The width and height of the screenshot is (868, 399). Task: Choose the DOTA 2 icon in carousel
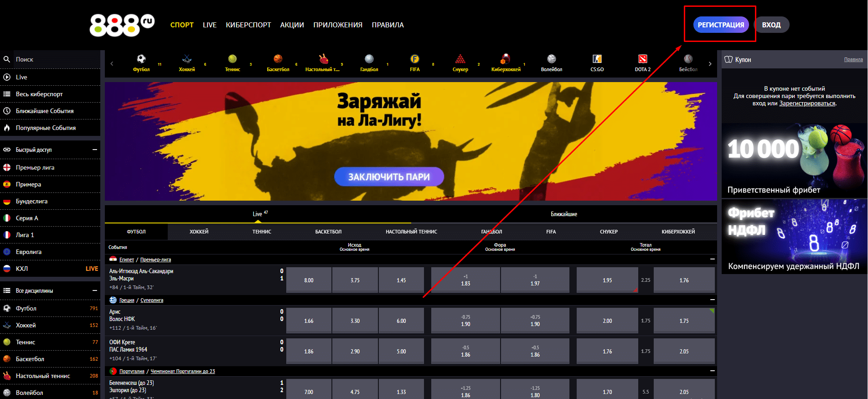click(643, 59)
